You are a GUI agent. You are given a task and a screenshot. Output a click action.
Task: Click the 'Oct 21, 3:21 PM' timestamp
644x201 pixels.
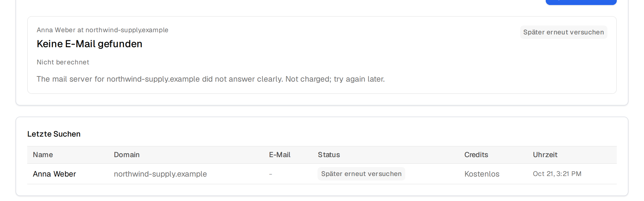click(x=557, y=174)
